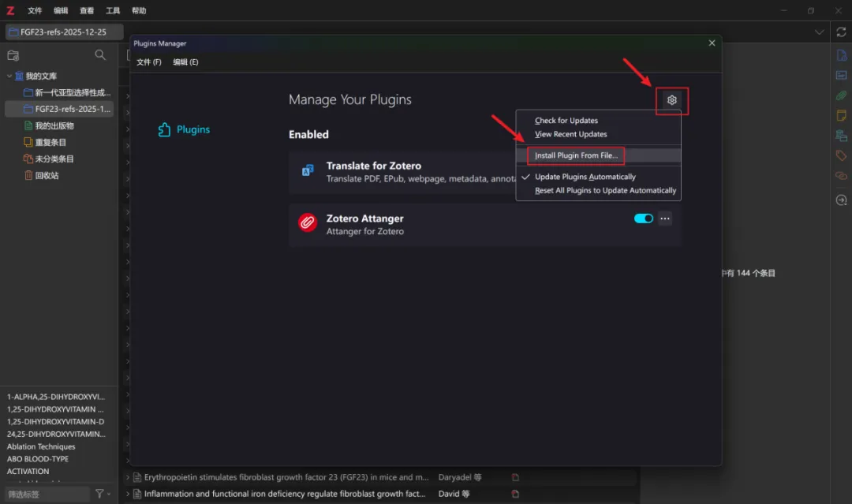Click the library search magnifier icon
852x504 pixels.
pos(100,55)
